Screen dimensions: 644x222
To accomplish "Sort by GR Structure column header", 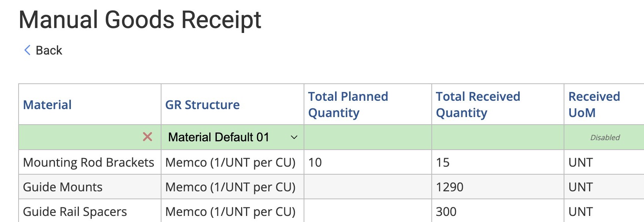I will click(x=202, y=105).
